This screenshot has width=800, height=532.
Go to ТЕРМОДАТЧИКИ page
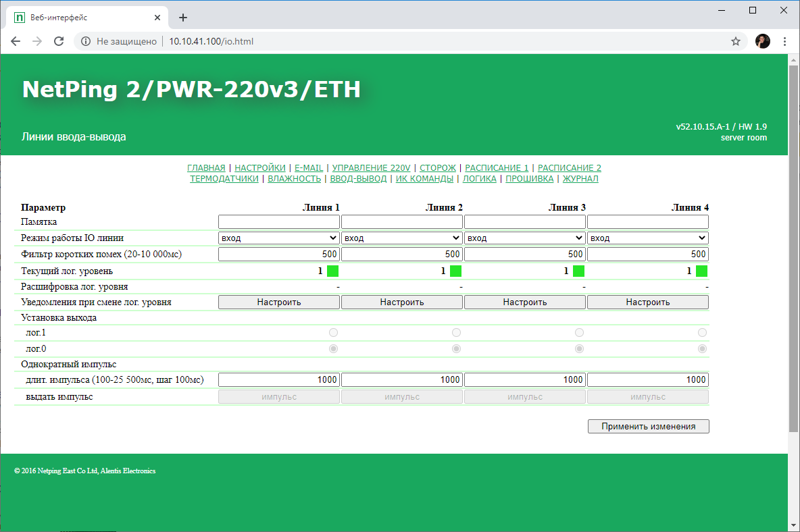point(224,178)
